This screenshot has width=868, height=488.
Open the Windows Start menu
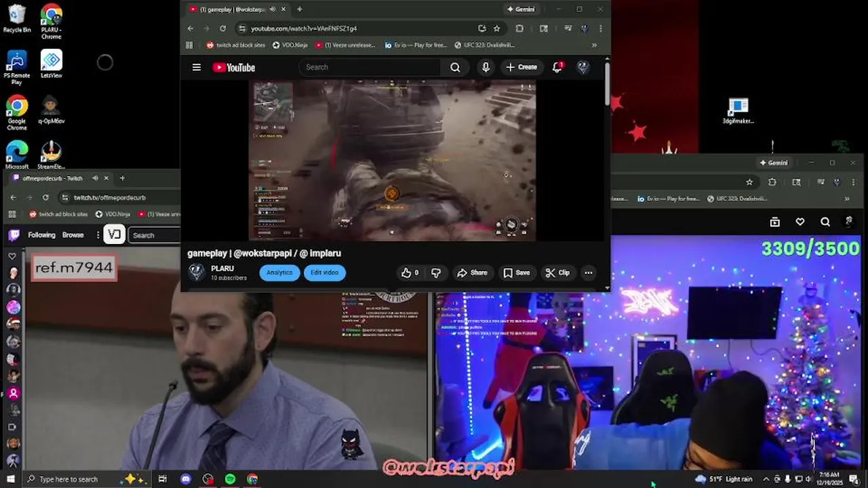[x=10, y=479]
